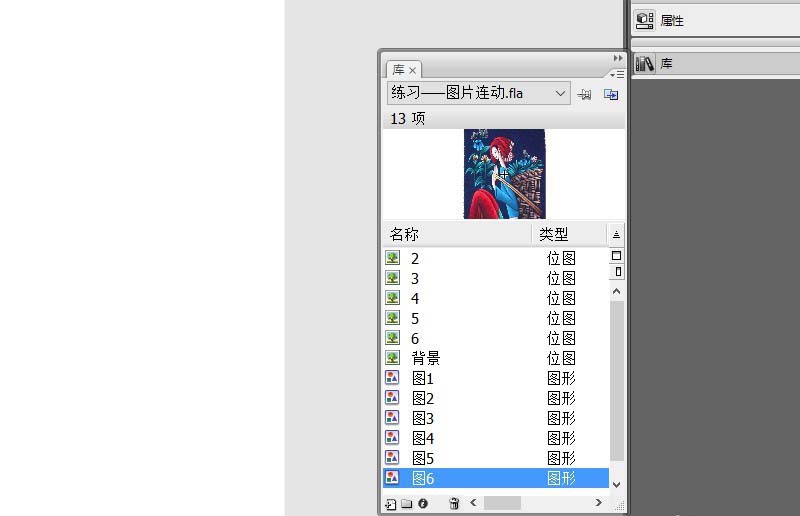Click the vertical scrollbar thumb

pos(617,381)
